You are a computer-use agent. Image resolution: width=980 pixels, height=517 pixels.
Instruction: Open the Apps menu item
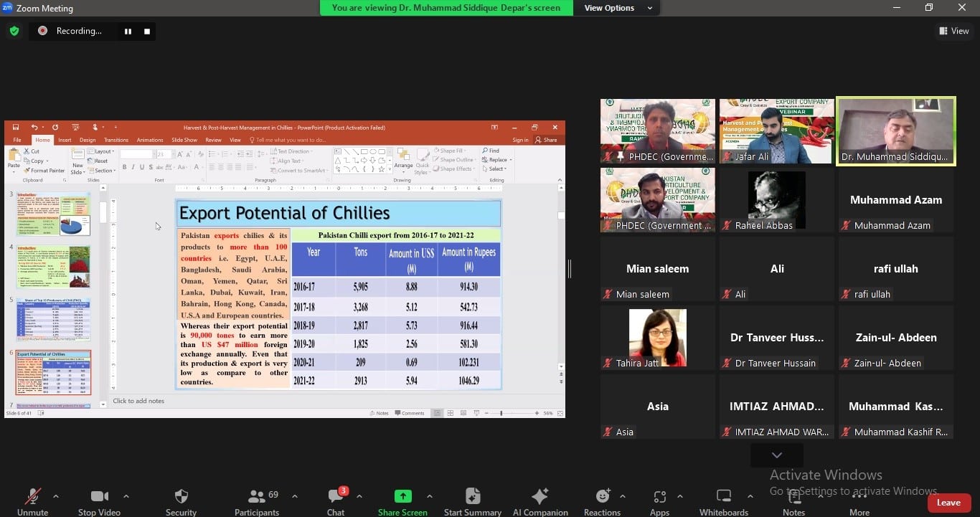tap(659, 497)
